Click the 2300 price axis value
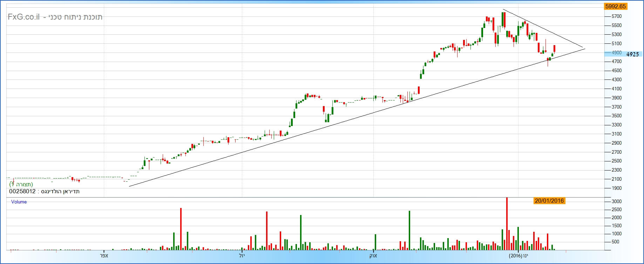This screenshot has height=264, width=644. click(616, 170)
